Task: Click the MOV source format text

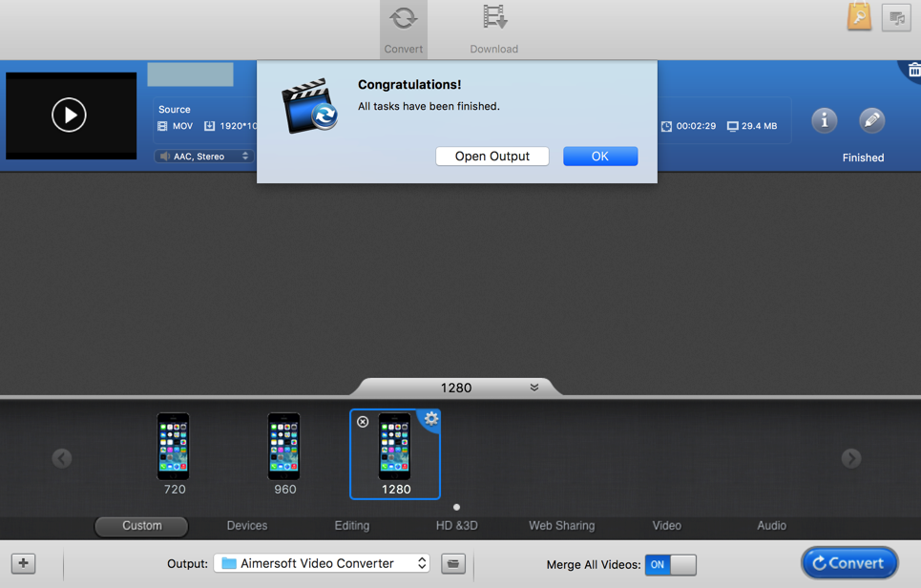Action: [x=182, y=126]
